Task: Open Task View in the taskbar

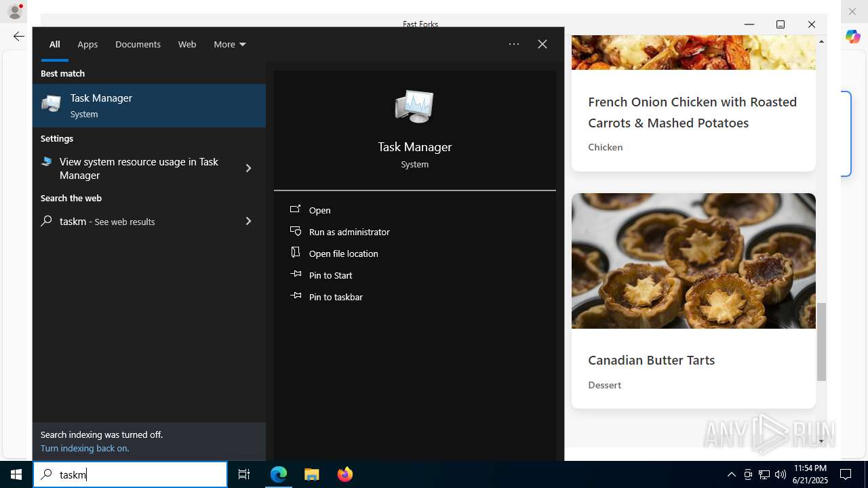Action: pos(244,474)
